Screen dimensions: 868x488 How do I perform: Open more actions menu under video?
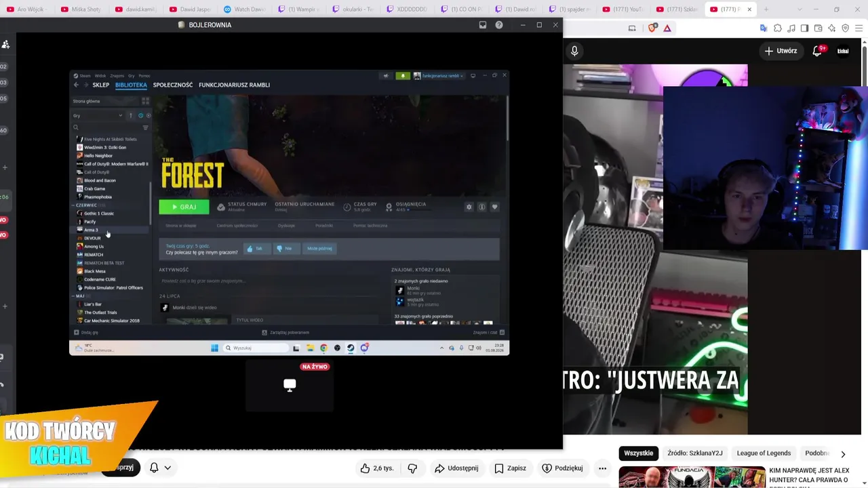[x=602, y=468]
